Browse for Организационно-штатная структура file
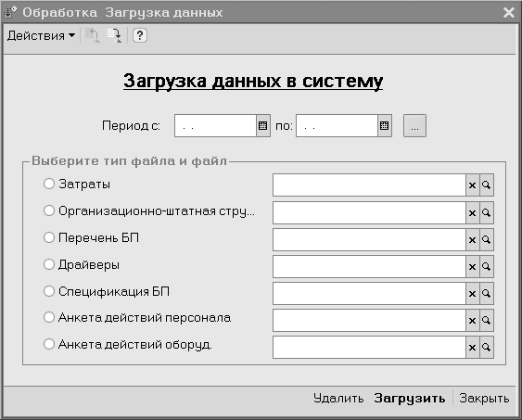This screenshot has width=522, height=420. 487,212
